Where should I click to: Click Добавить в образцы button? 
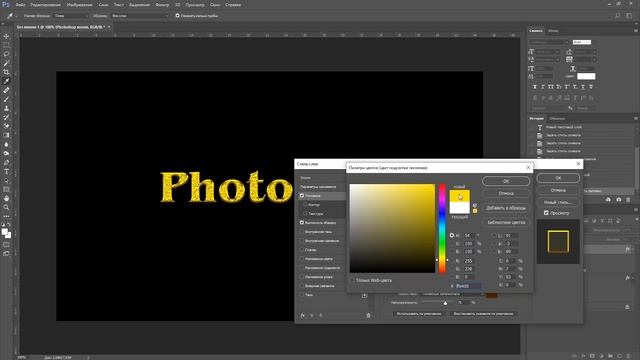pos(506,208)
